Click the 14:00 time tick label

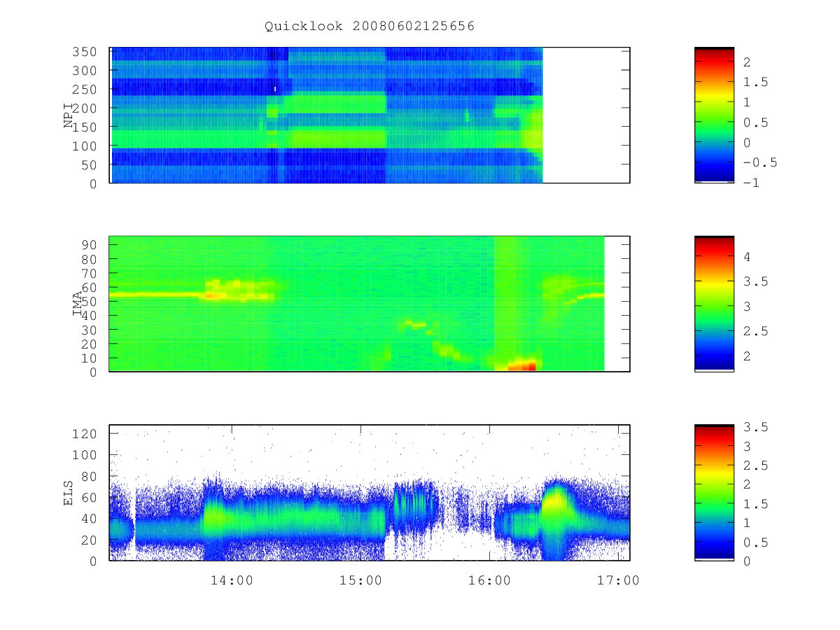pyautogui.click(x=232, y=580)
